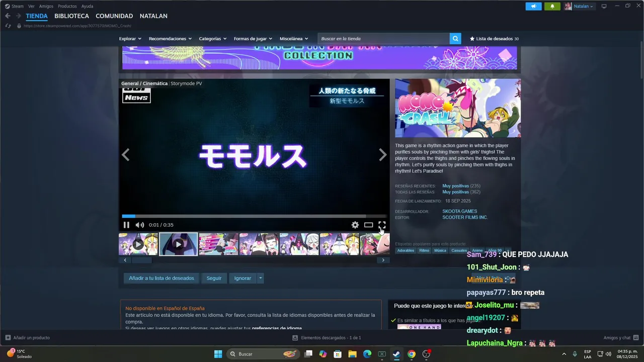Open Amigos y chat icon

(636, 338)
